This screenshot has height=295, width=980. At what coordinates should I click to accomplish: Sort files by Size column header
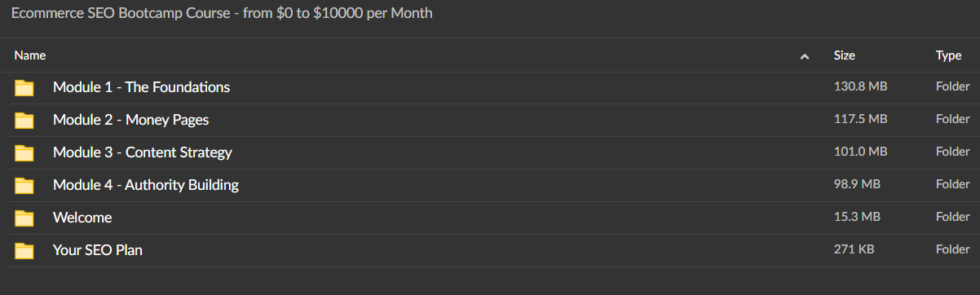pos(844,55)
